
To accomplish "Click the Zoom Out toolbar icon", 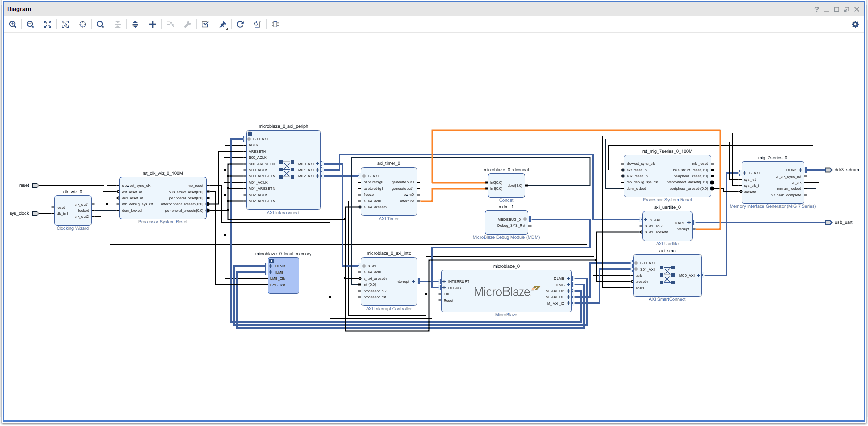I will coord(30,24).
